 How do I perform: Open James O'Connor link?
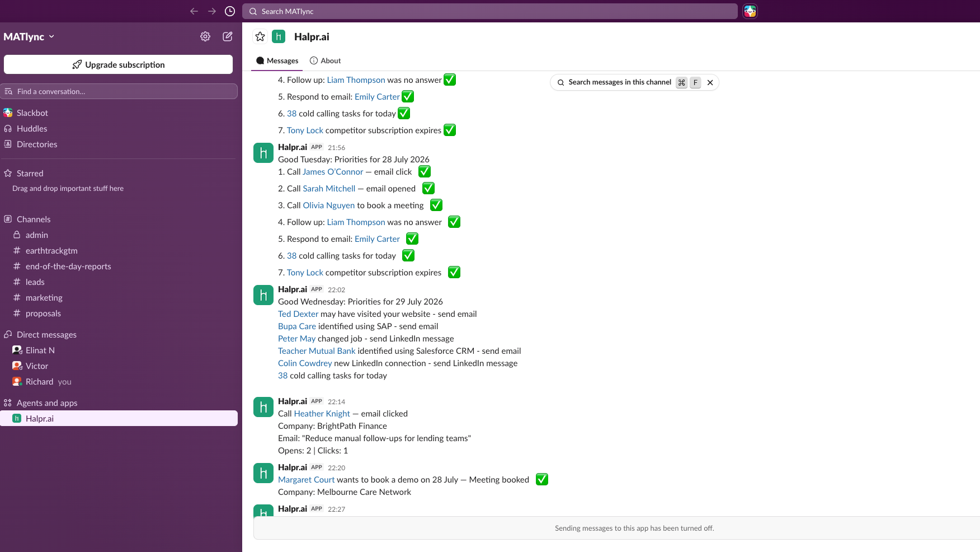[x=333, y=172]
